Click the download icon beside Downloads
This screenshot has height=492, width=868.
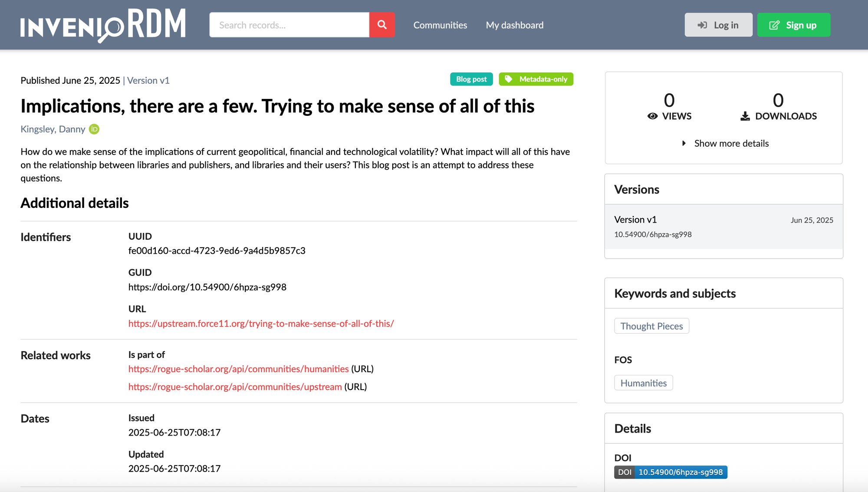[x=745, y=116]
